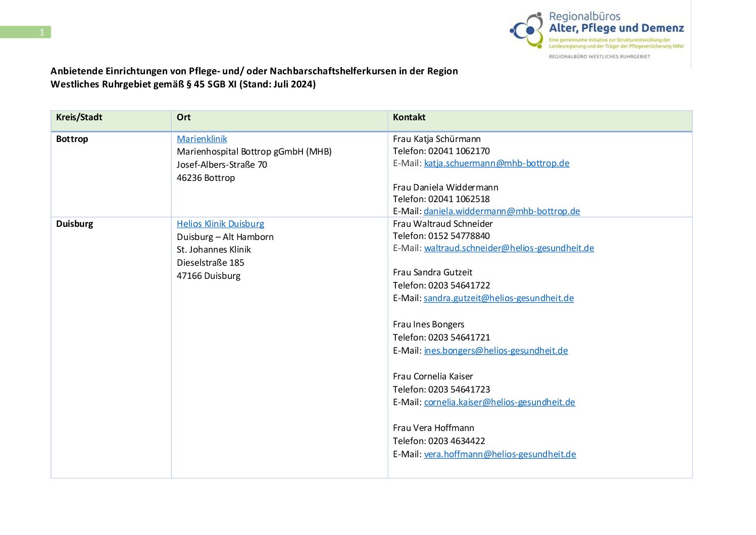
Task: Click the document title heading text
Action: [x=254, y=77]
